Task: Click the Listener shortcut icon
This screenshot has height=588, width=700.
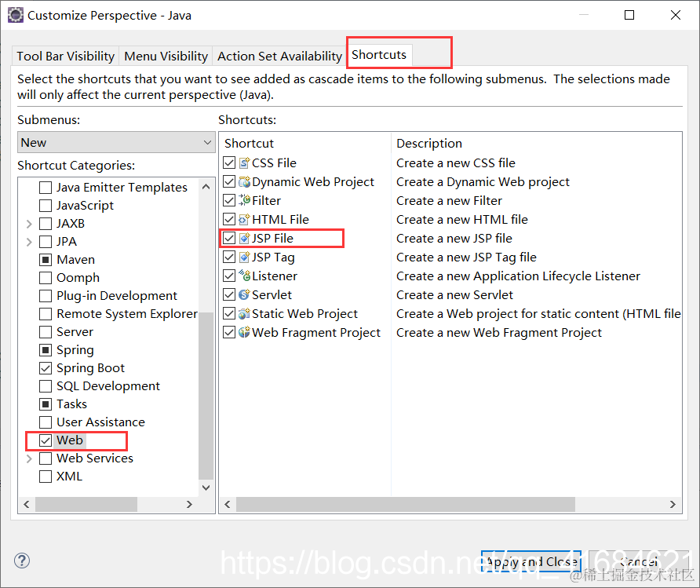Action: [x=244, y=276]
